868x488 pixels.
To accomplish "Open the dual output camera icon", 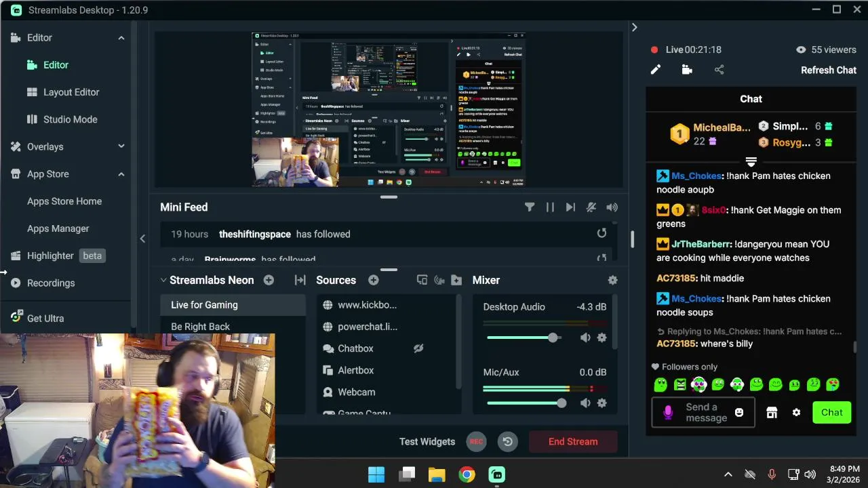I will (439, 280).
